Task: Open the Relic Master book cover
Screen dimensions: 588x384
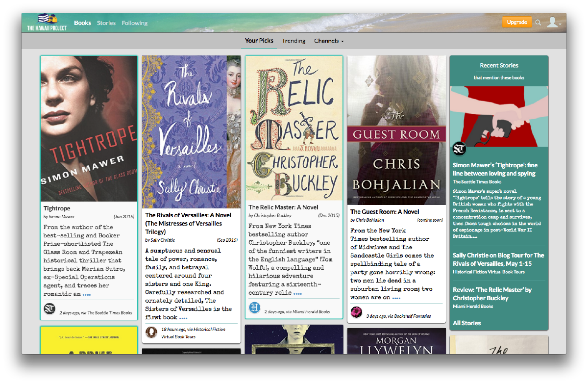Action: point(294,128)
